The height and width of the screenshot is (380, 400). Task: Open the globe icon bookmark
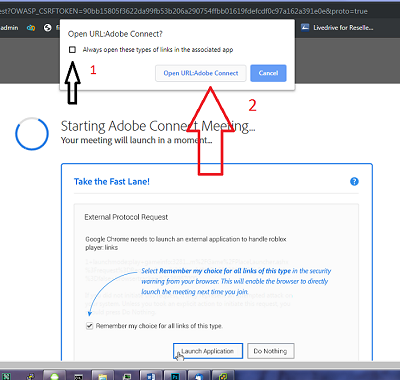point(48,28)
